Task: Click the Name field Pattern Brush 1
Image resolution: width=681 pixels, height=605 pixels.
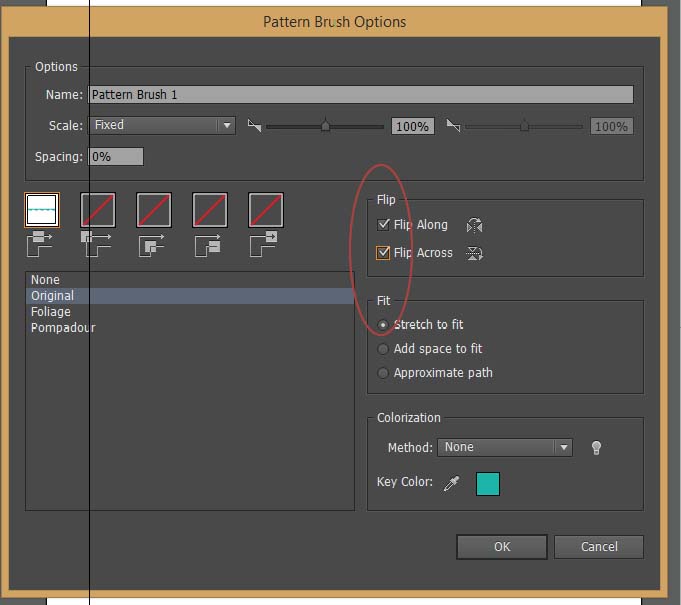Action: coord(360,95)
